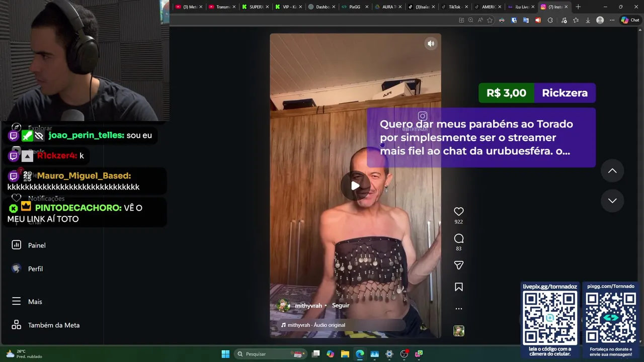The image size is (644, 362).
Task: Switch to the Transmissão YouTube tab
Action: click(x=222, y=7)
